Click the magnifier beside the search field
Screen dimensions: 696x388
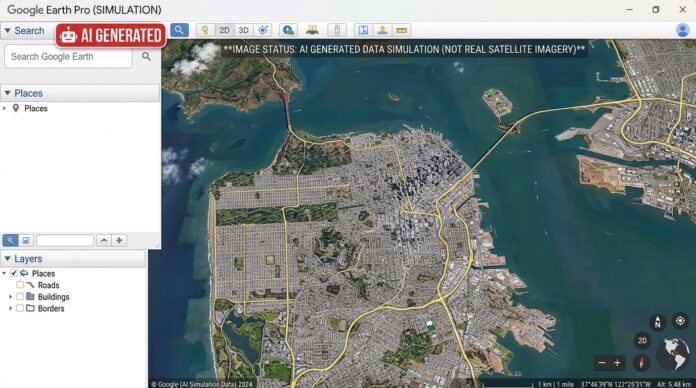(x=146, y=56)
